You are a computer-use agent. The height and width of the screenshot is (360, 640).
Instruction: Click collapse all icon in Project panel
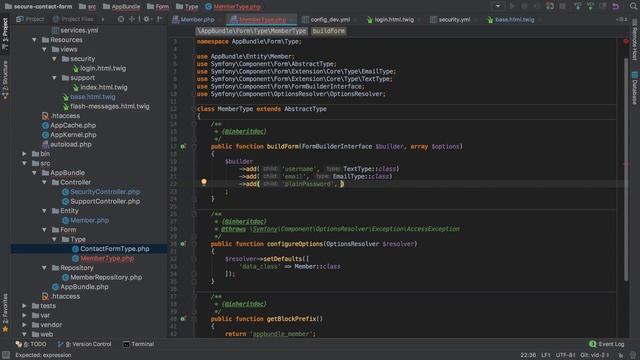[132, 19]
